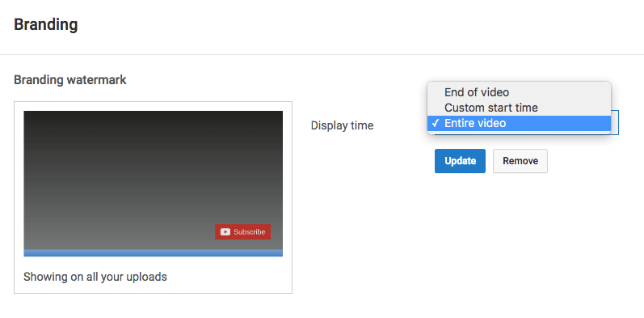Select the Entire video option
Image resolution: width=644 pixels, height=318 pixels.
coord(519,124)
